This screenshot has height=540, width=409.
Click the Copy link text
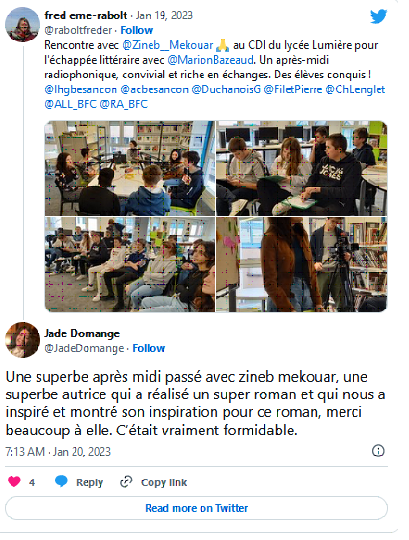coord(164,482)
